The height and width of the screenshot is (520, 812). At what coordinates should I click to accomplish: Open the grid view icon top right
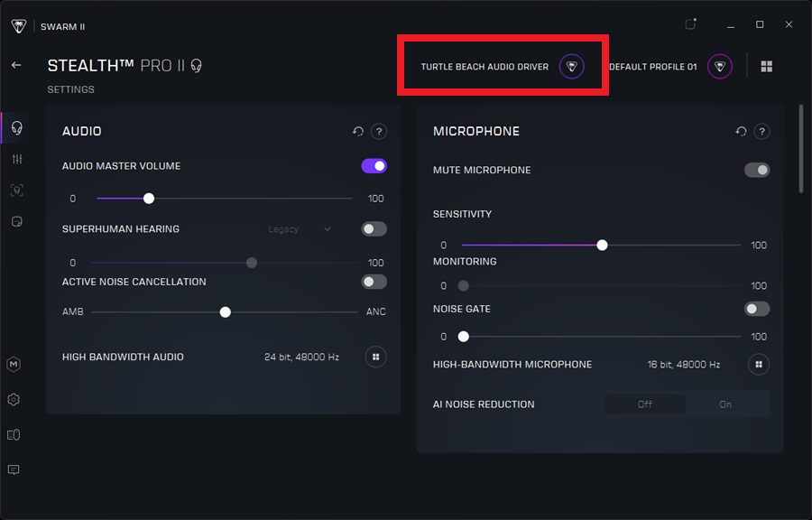click(x=766, y=66)
